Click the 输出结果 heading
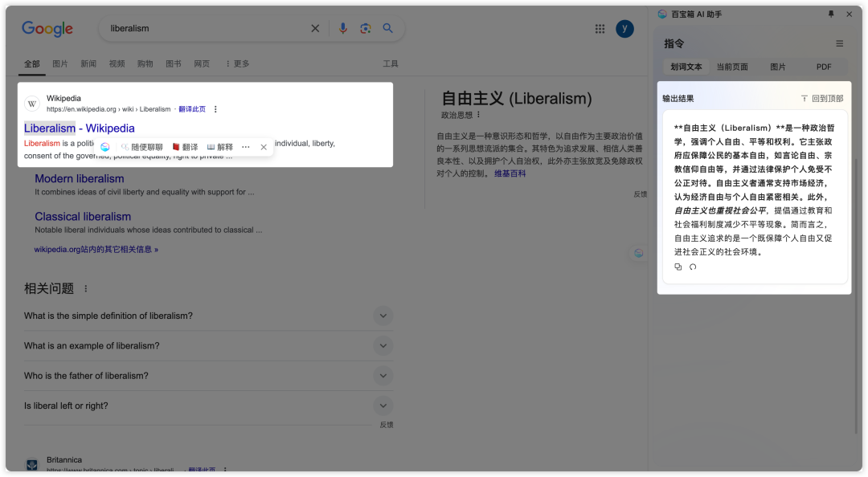868x477 pixels. 678,99
